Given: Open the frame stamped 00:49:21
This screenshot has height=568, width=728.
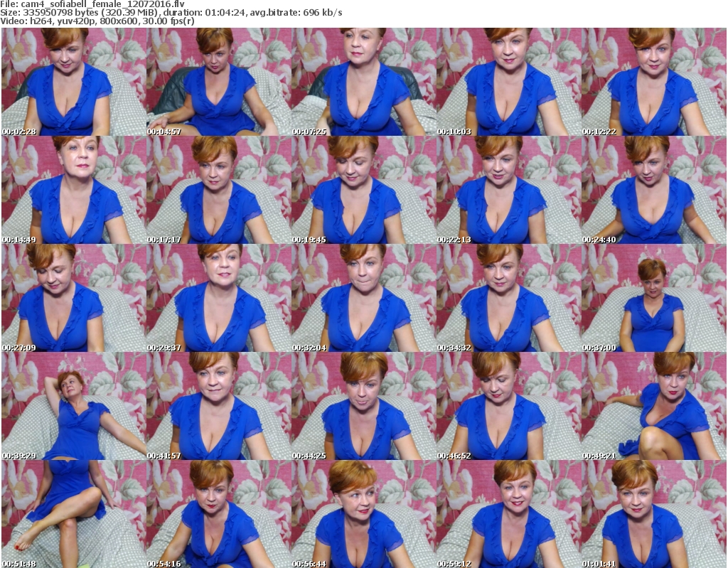Looking at the screenshot, I should (x=654, y=406).
